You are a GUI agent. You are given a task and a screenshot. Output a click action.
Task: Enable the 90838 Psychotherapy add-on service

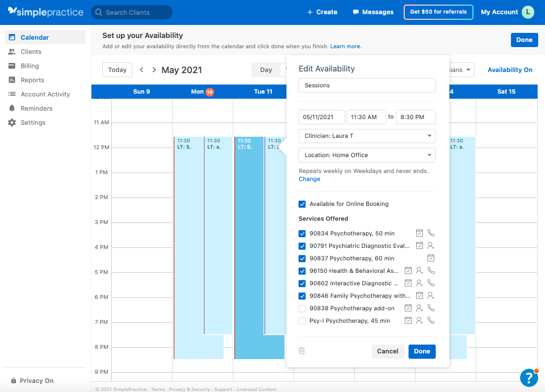(x=303, y=308)
